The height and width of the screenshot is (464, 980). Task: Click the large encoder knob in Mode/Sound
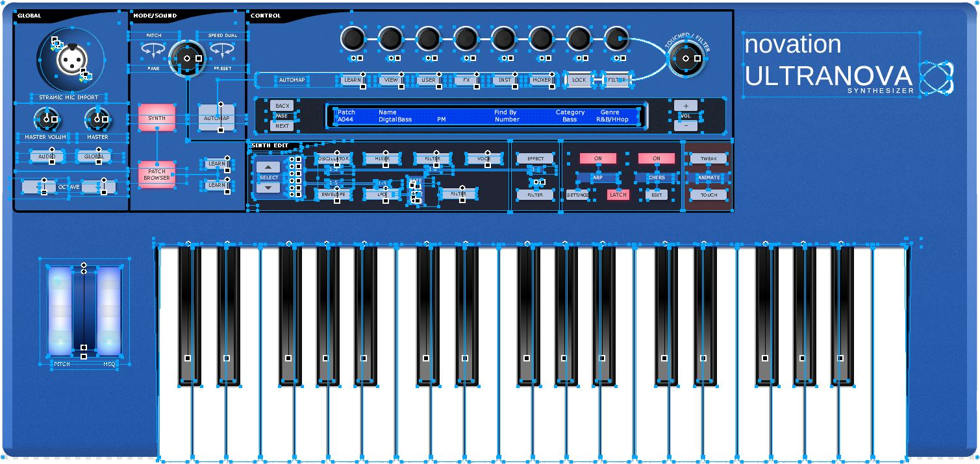(x=187, y=58)
